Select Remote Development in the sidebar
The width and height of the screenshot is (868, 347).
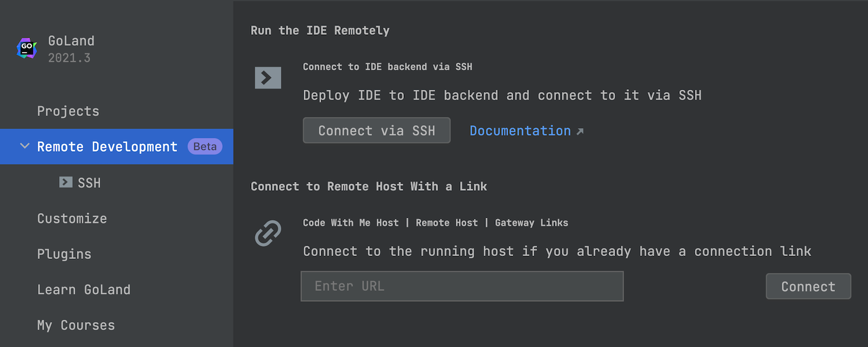click(107, 147)
